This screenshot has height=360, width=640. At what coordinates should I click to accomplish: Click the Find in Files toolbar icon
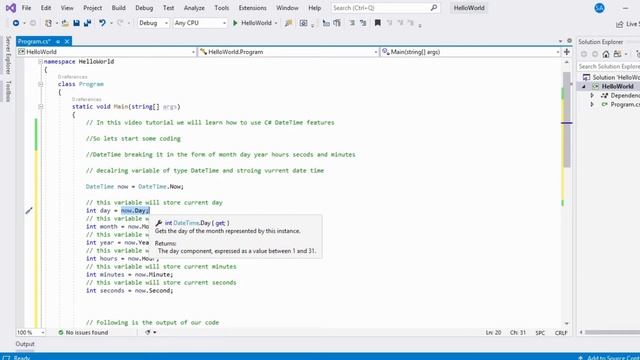[289, 23]
